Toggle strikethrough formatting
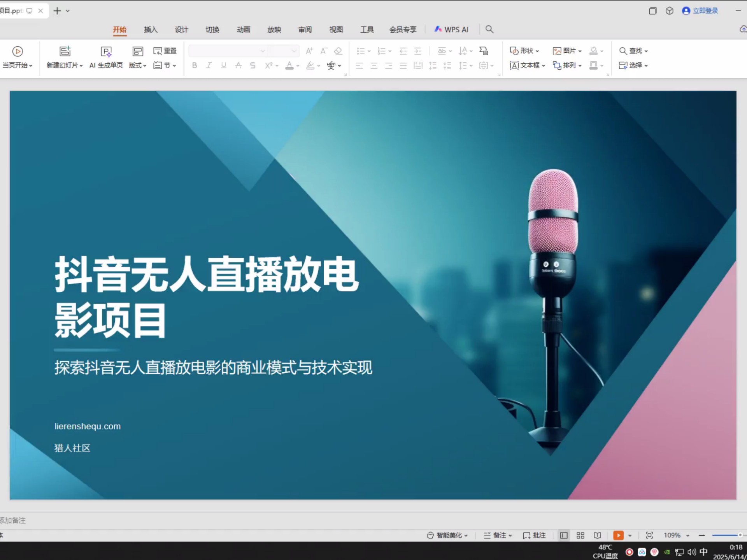Screen dimensions: 747x560 pos(238,65)
